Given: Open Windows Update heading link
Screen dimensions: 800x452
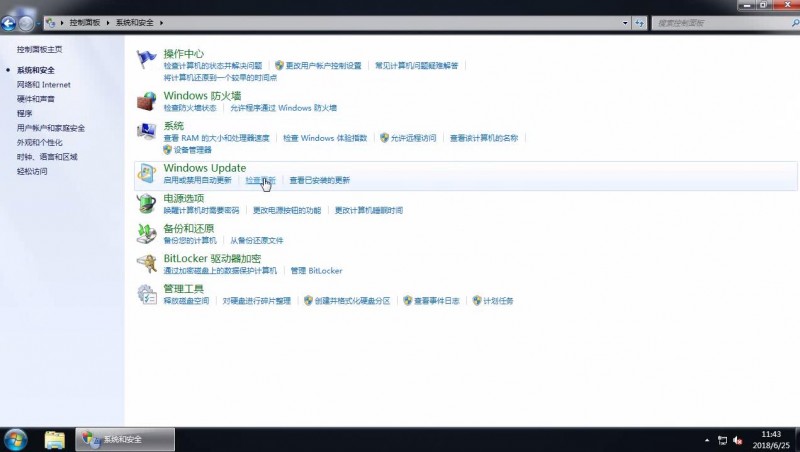Looking at the screenshot, I should (205, 168).
